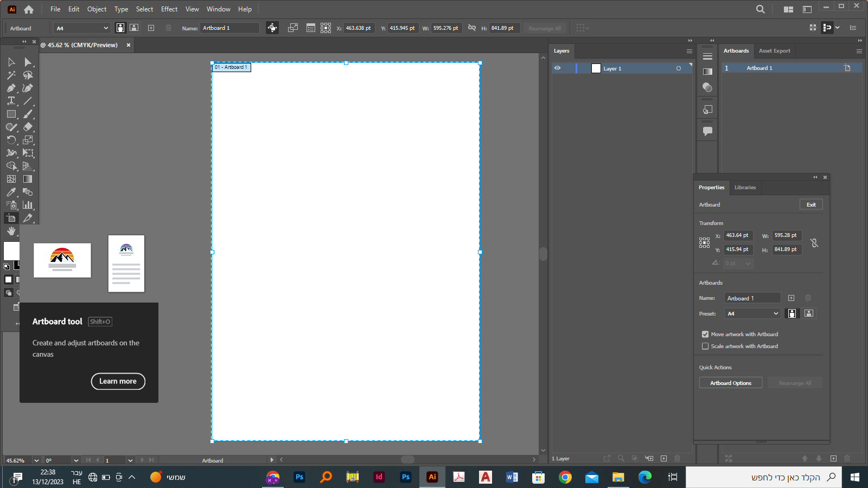
Task: Open the zoom level dropdown
Action: click(36, 460)
